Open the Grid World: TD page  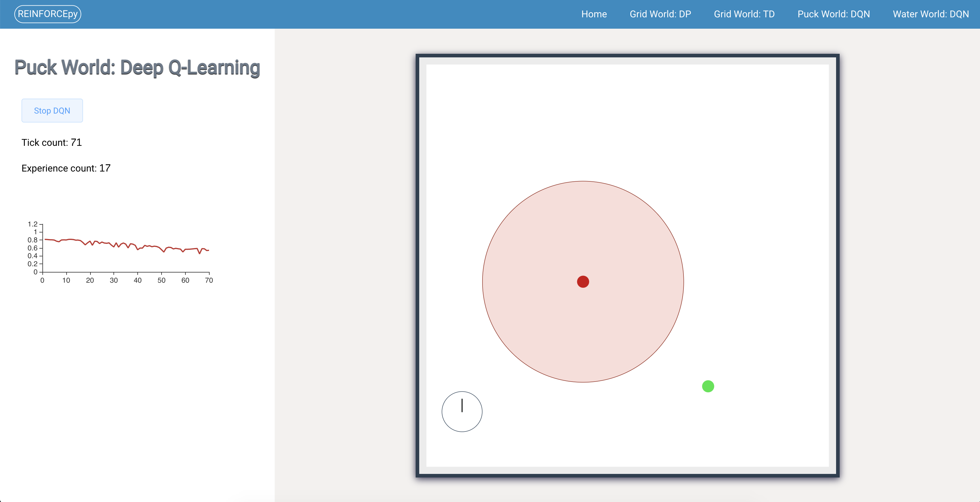coord(744,14)
